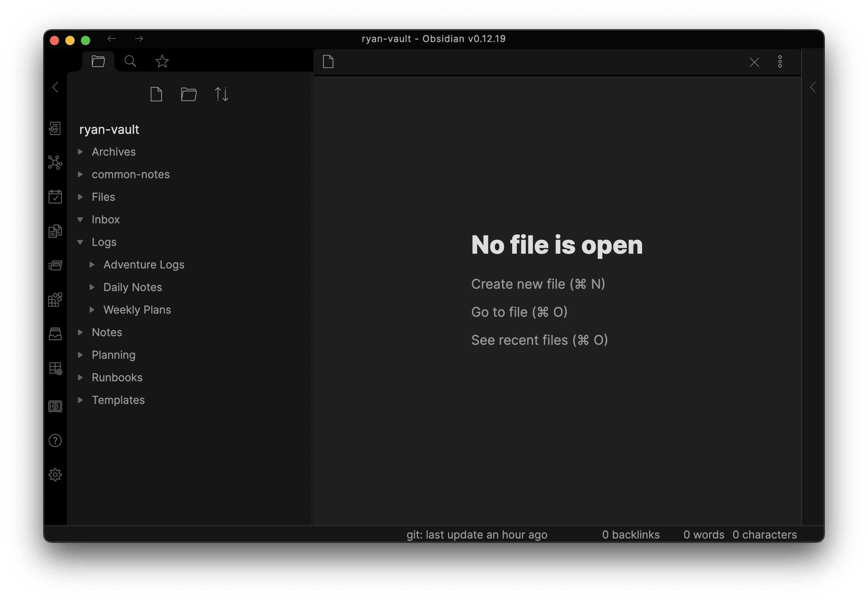Open the graph view ribbon icon

(x=55, y=163)
